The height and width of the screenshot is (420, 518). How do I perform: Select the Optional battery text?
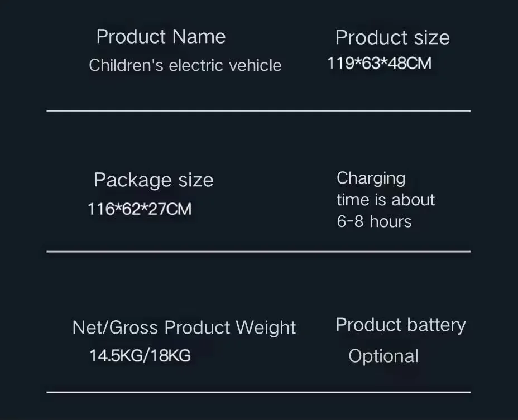coord(383,356)
